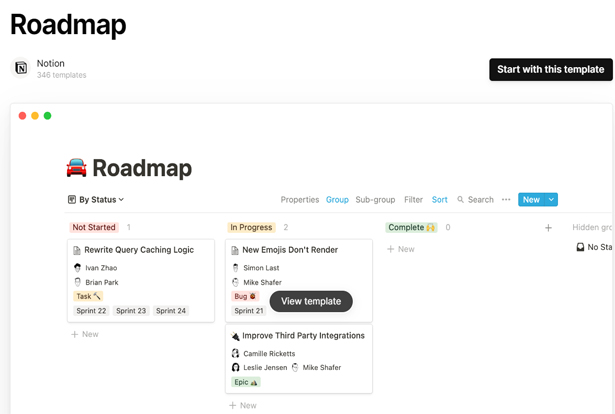Click the No Status inbox icon
The image size is (615, 414).
[580, 247]
